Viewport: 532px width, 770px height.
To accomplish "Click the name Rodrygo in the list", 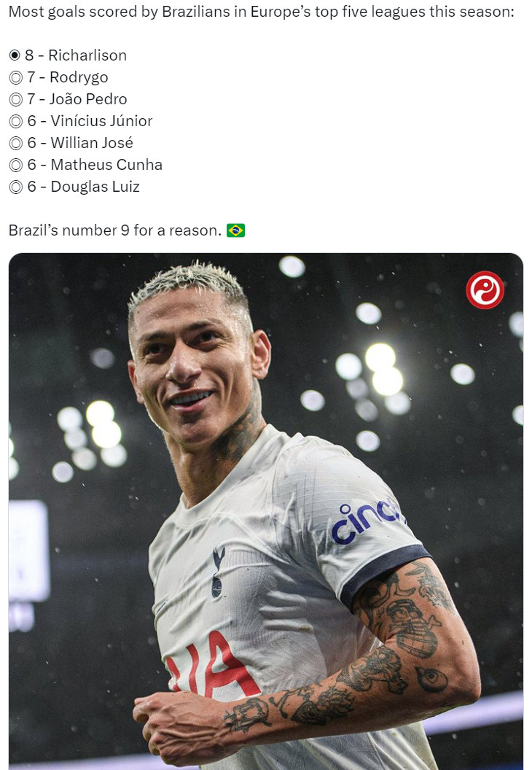I will (79, 77).
